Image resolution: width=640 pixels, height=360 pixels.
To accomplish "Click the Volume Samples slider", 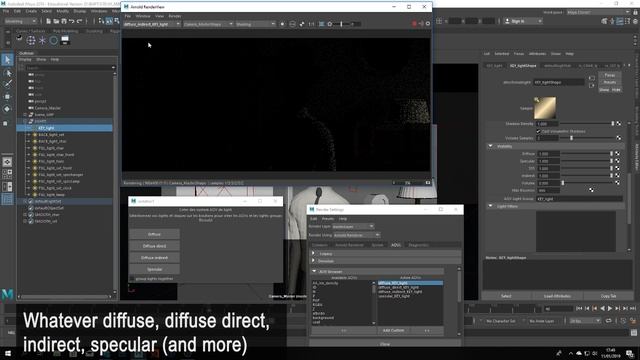I will coord(588,138).
